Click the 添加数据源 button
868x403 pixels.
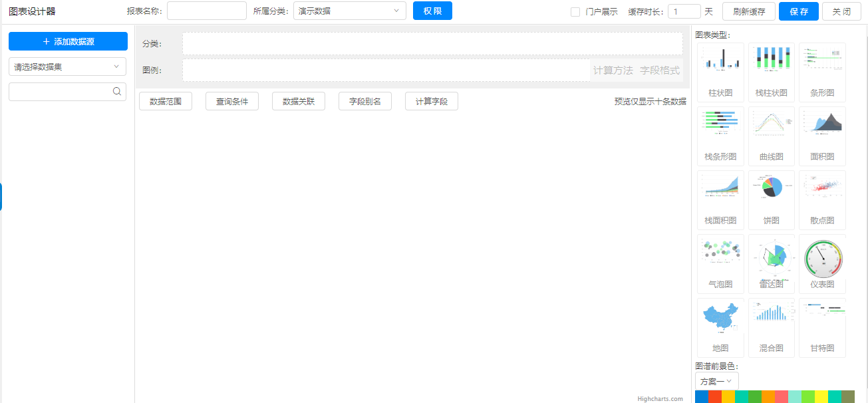[x=68, y=41]
